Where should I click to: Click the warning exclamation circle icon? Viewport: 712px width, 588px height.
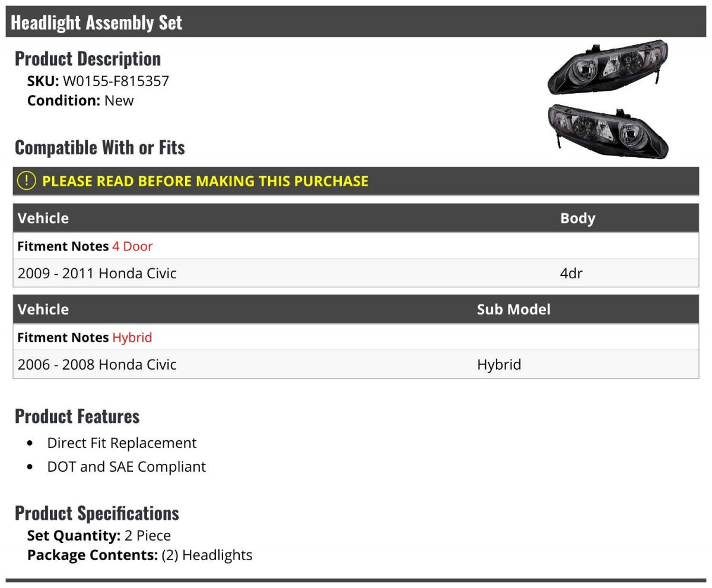click(26, 180)
